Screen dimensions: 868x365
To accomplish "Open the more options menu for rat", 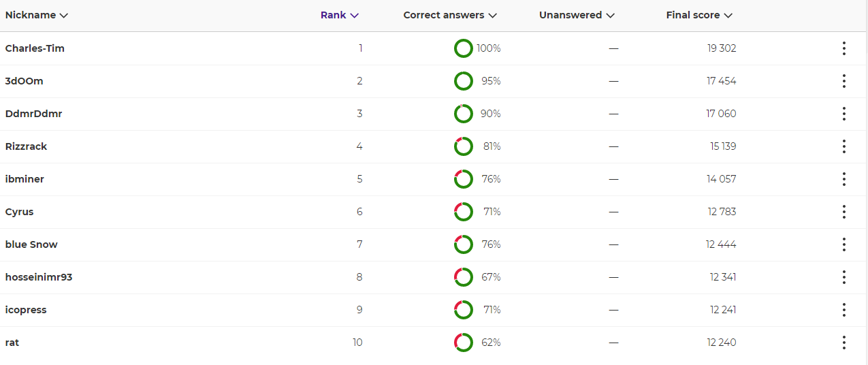I will tap(843, 343).
